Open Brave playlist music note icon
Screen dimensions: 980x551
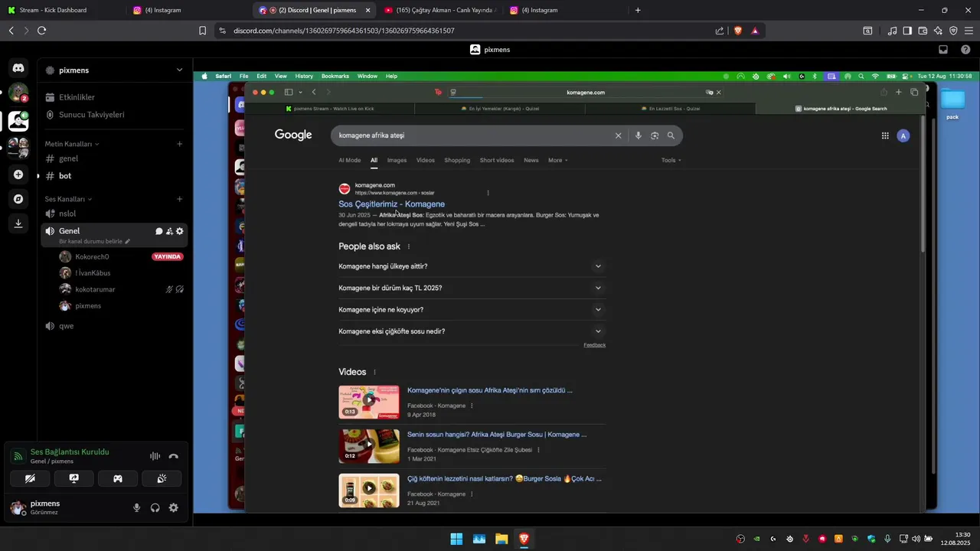892,31
